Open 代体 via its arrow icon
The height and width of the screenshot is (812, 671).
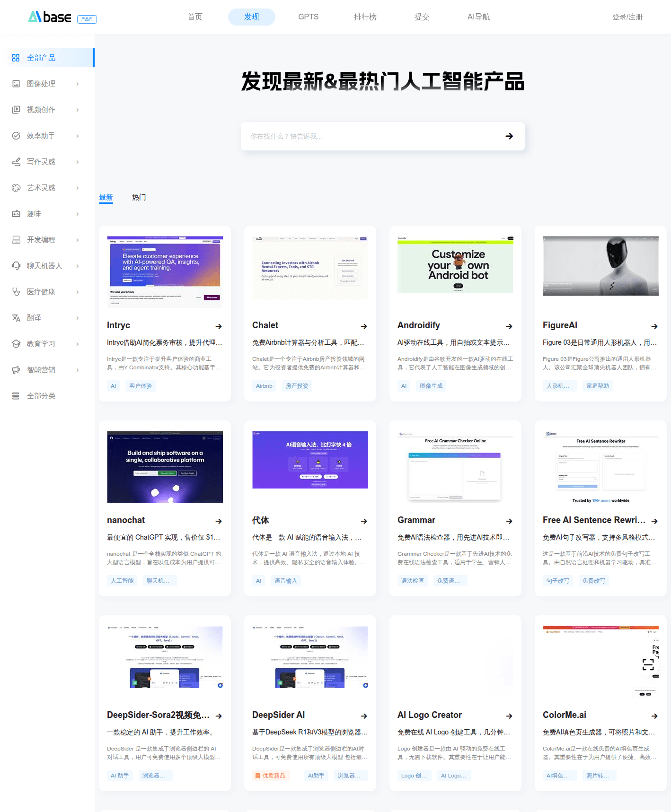click(364, 521)
